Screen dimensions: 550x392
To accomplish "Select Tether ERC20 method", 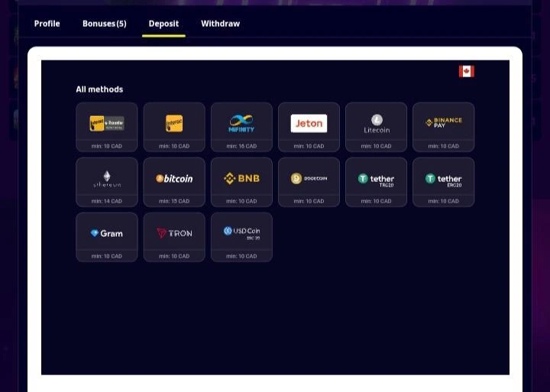I will 444,182.
